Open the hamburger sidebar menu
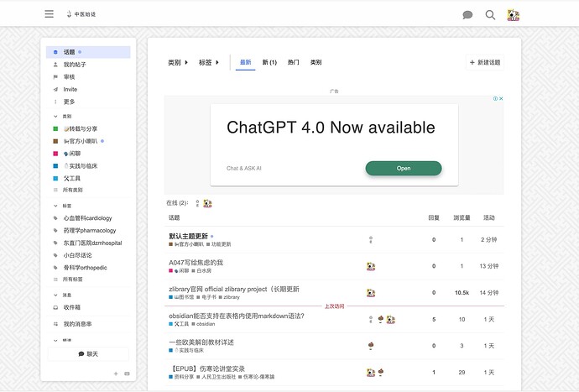579x392 pixels. tap(50, 14)
